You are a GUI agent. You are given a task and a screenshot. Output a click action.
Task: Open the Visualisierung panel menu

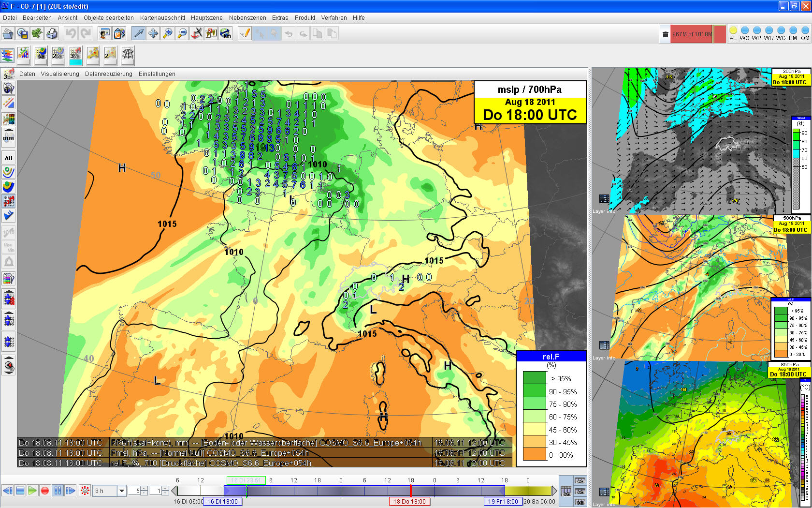click(60, 74)
